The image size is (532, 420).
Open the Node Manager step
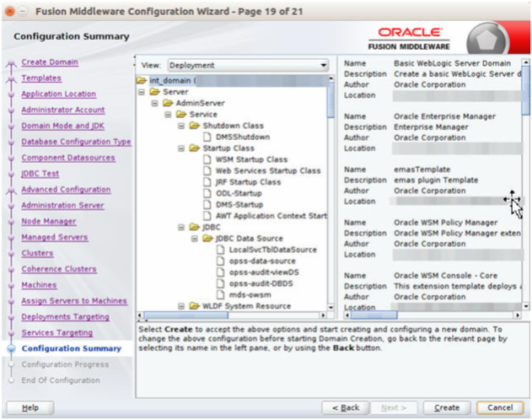[49, 221]
